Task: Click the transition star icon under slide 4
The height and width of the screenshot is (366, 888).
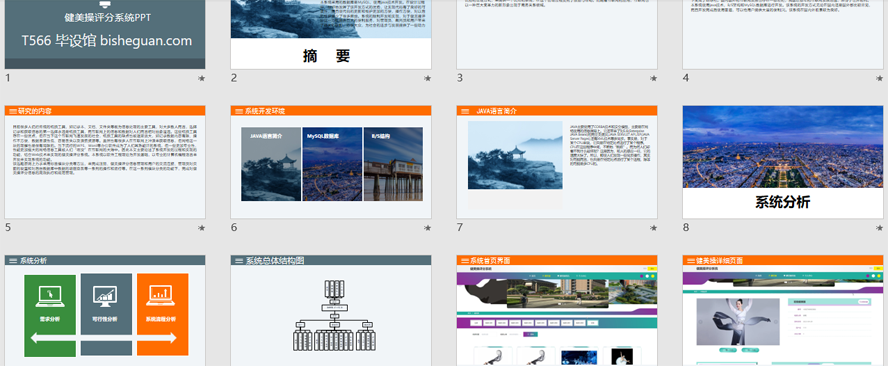Action: (x=880, y=79)
